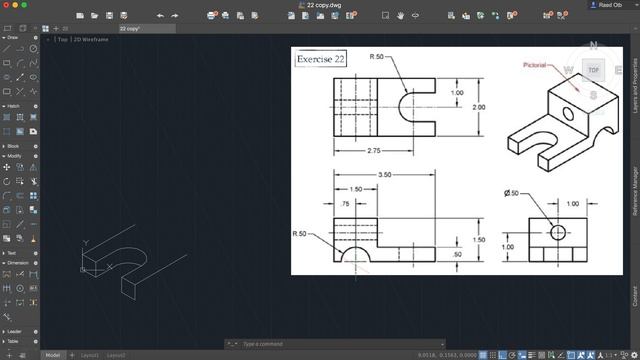Click the ViewCube TOP face

point(593,70)
